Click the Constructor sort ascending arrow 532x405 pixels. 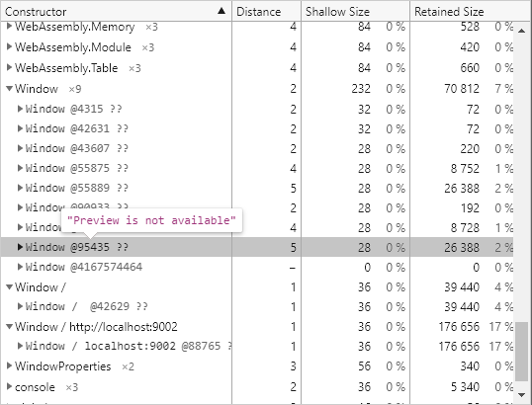(x=222, y=11)
